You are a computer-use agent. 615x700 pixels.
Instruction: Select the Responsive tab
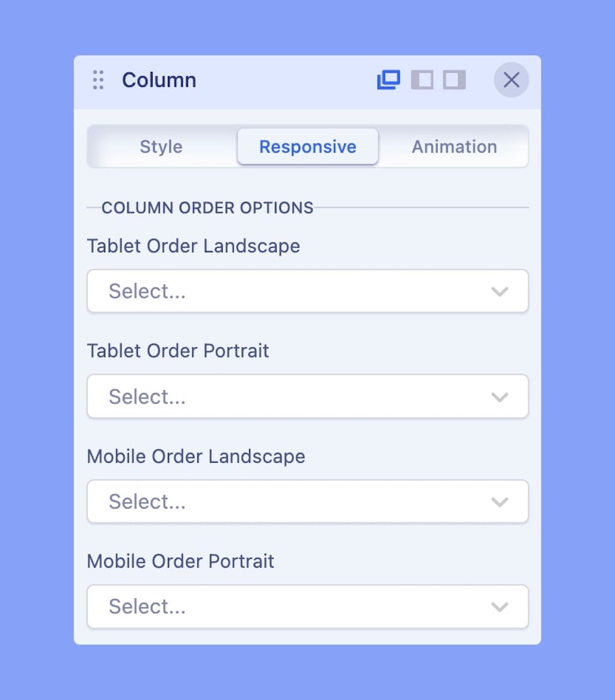pyautogui.click(x=307, y=146)
